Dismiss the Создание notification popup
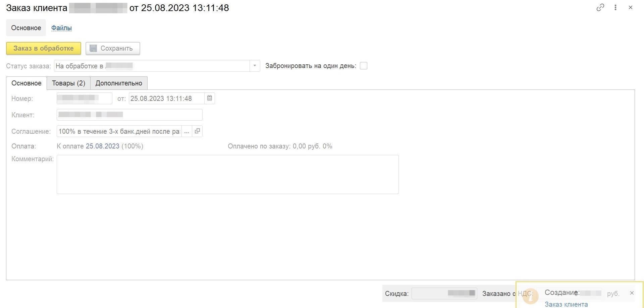This screenshot has height=308, width=644. coord(632,293)
